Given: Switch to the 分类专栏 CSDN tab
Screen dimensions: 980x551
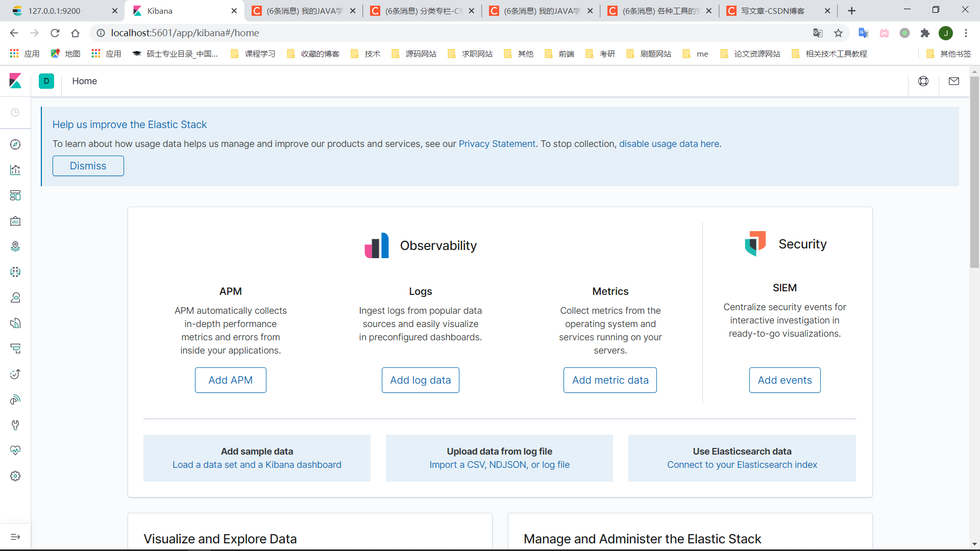Looking at the screenshot, I should point(421,11).
